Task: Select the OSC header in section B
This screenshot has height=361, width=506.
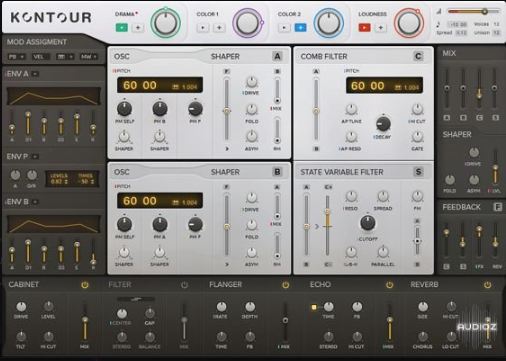Action: coord(122,172)
